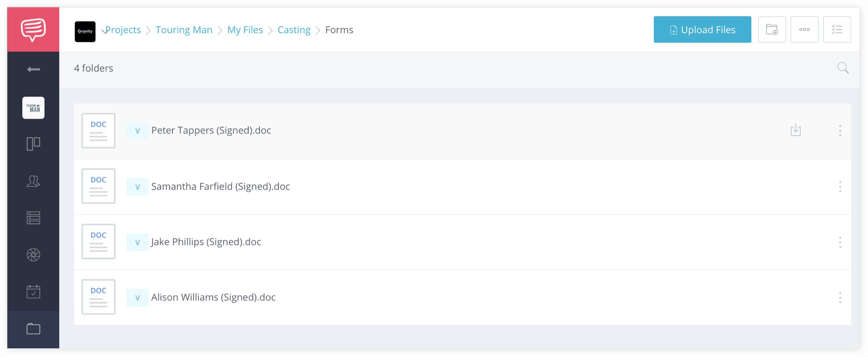Click the Upload Files button
This screenshot has width=868, height=357.
(702, 30)
